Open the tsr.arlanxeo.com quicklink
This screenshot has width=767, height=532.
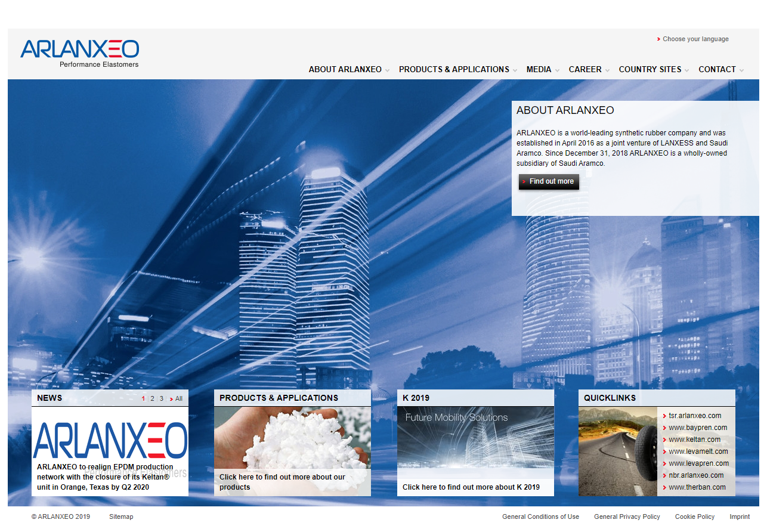point(695,416)
